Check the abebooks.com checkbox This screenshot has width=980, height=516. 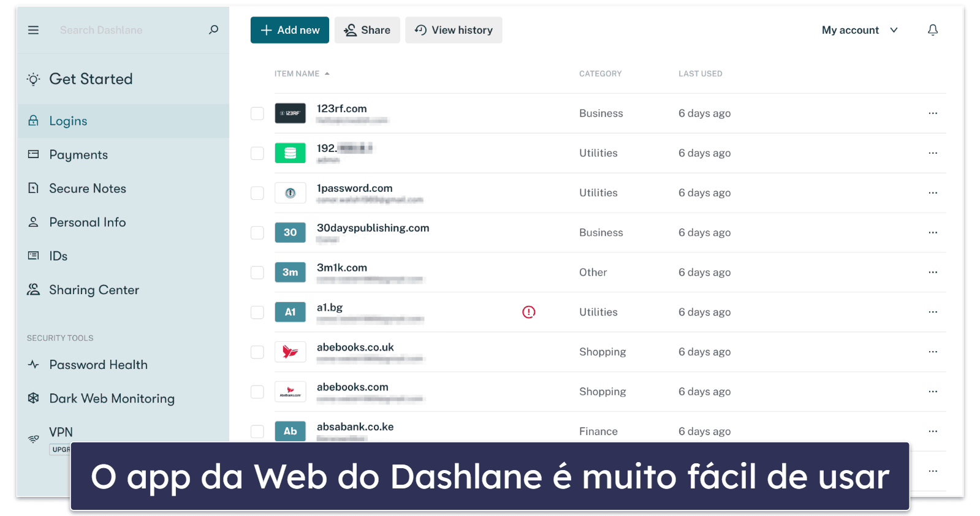(257, 392)
